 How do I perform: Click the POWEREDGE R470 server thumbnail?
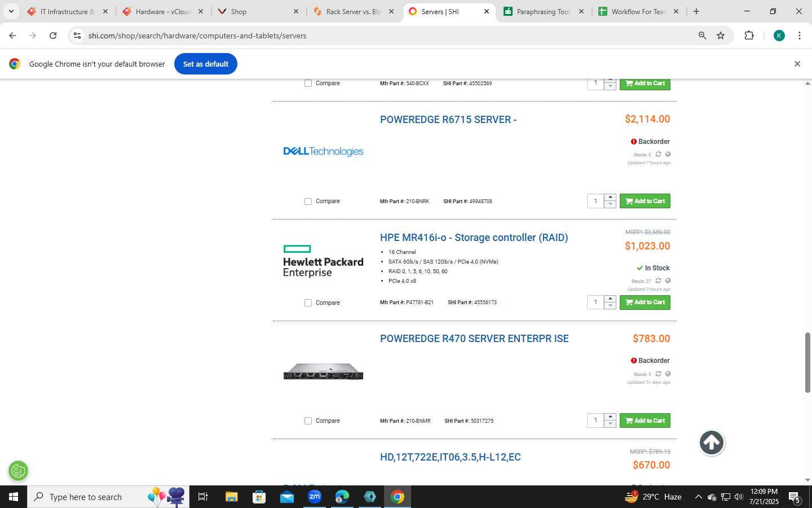(323, 371)
